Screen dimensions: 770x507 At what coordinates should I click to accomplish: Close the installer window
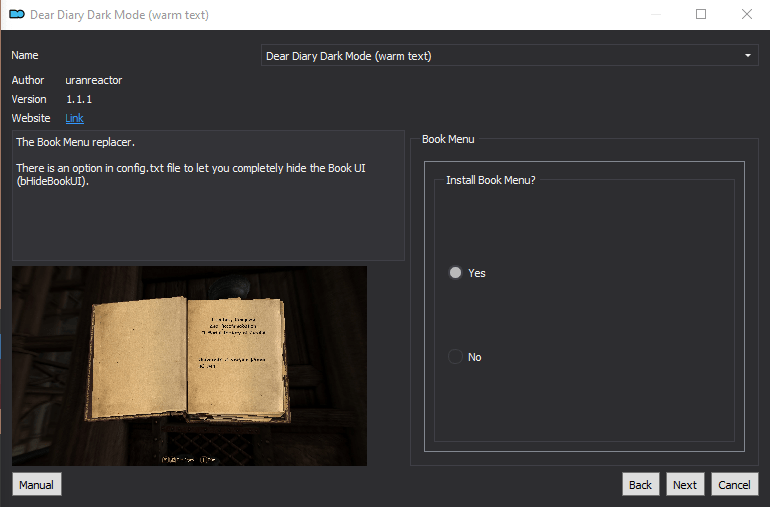click(746, 14)
